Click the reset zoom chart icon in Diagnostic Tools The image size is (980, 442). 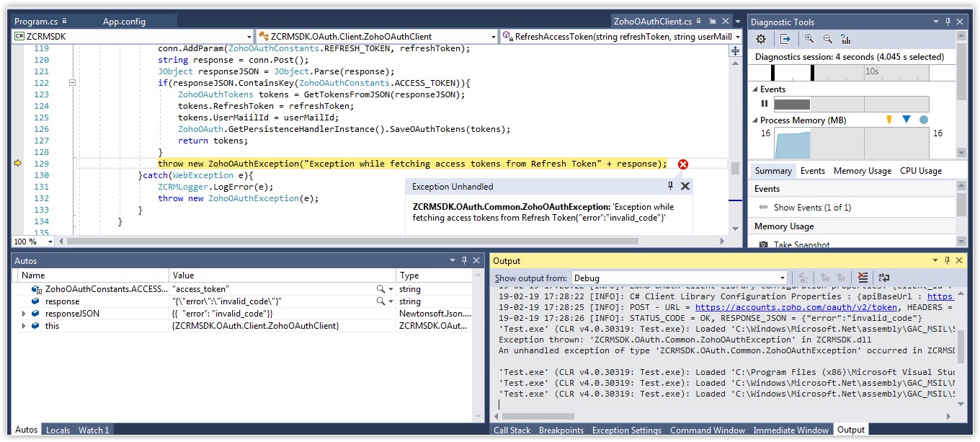pos(846,39)
